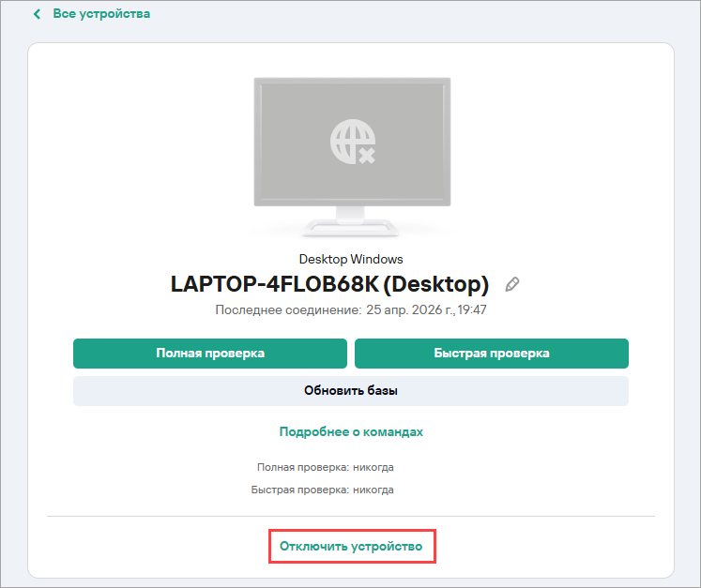Screen dimensions: 701x588
Task: Select device name LAPTOP-4FLOB68K (Desktop)
Action: [330, 284]
